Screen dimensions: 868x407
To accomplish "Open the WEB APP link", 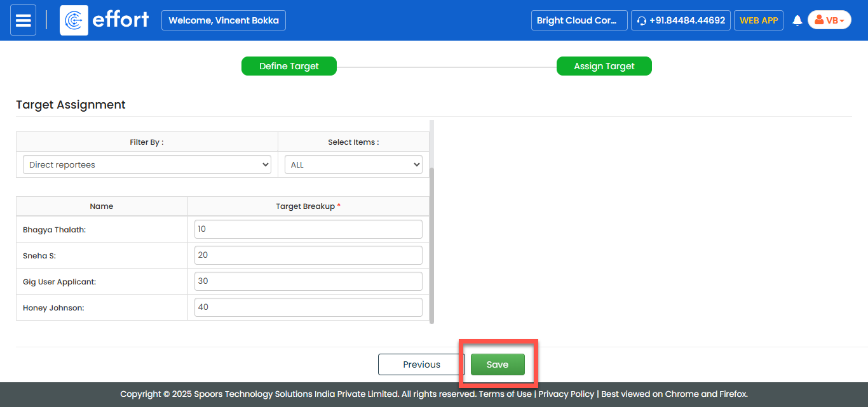I will coord(759,20).
